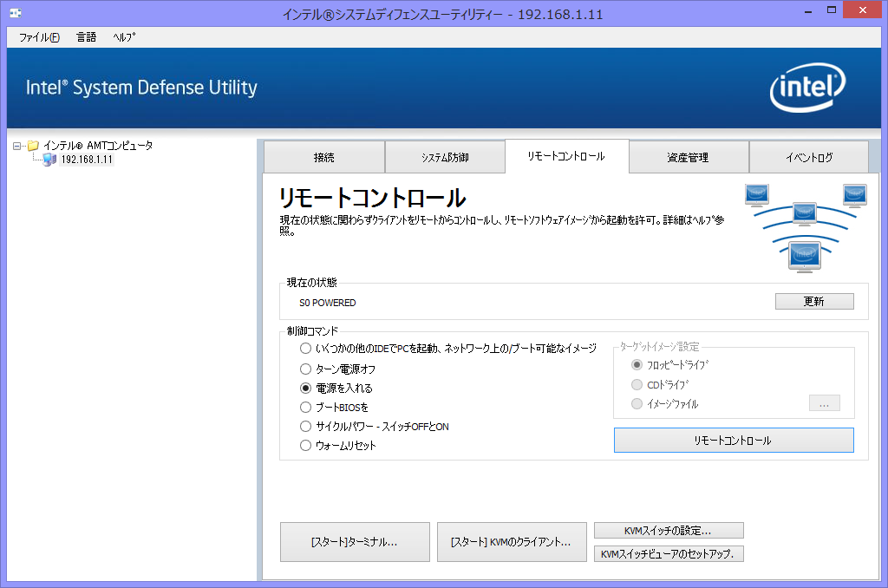Screen dimensions: 888x588
Task: Switch to the システム防御 tab
Action: 445,158
